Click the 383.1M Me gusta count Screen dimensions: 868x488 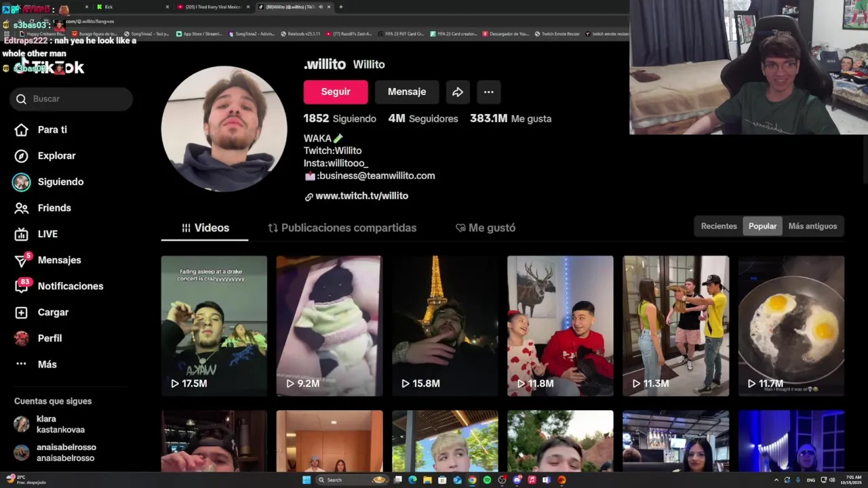511,119
